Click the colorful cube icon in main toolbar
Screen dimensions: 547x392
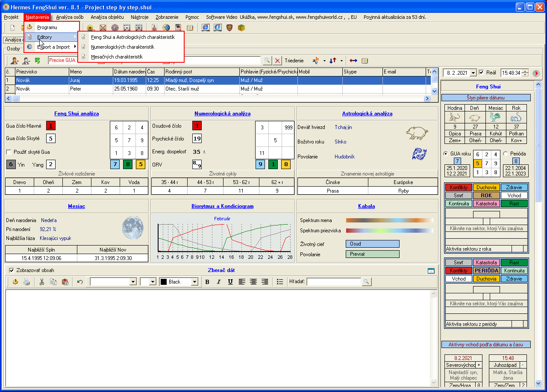coord(241,28)
